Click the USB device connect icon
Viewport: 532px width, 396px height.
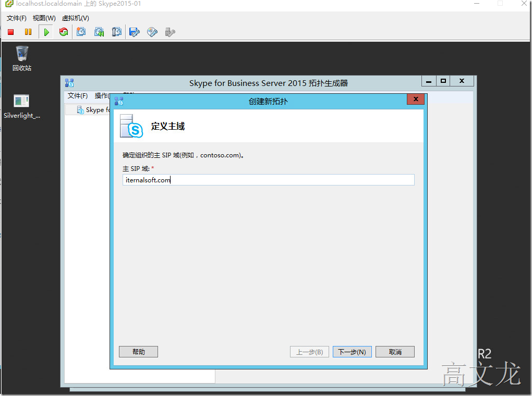point(170,32)
